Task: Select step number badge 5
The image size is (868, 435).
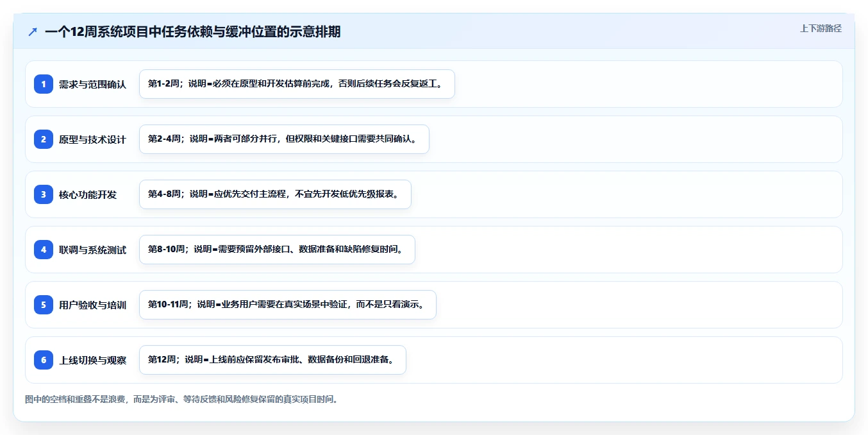Action: [44, 305]
